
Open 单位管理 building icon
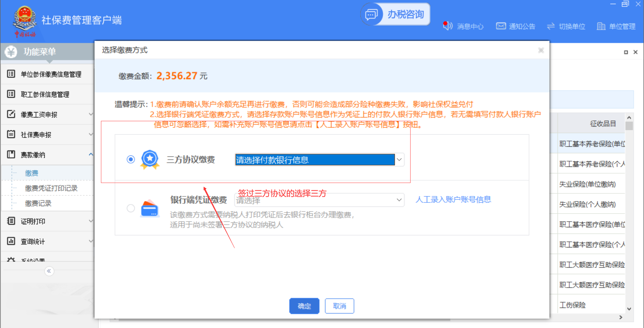(x=601, y=26)
